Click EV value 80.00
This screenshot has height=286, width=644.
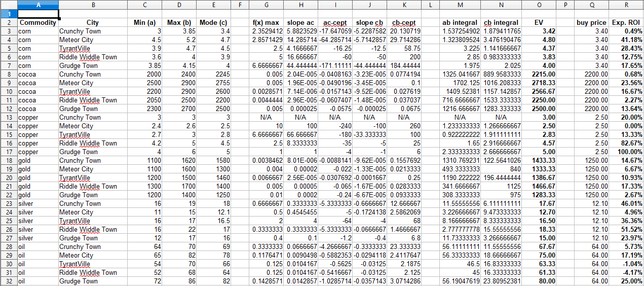click(539, 281)
